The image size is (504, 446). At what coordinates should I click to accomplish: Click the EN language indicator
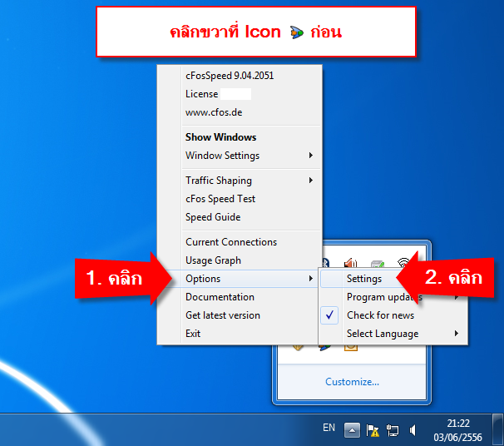(329, 428)
